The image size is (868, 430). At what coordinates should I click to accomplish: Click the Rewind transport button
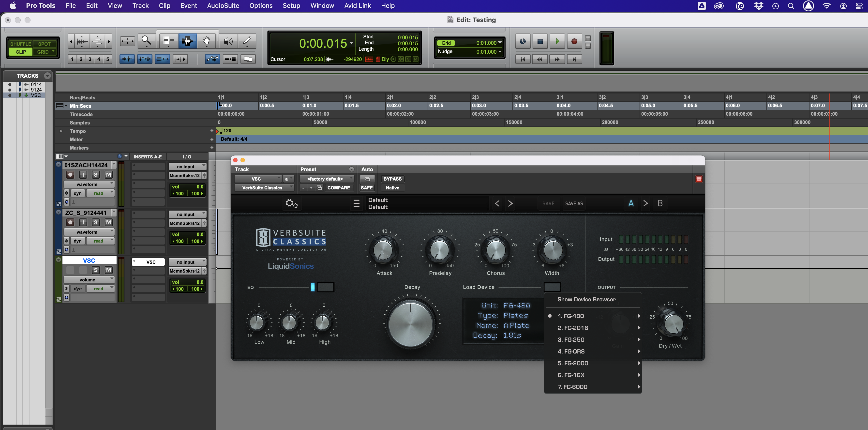point(540,59)
